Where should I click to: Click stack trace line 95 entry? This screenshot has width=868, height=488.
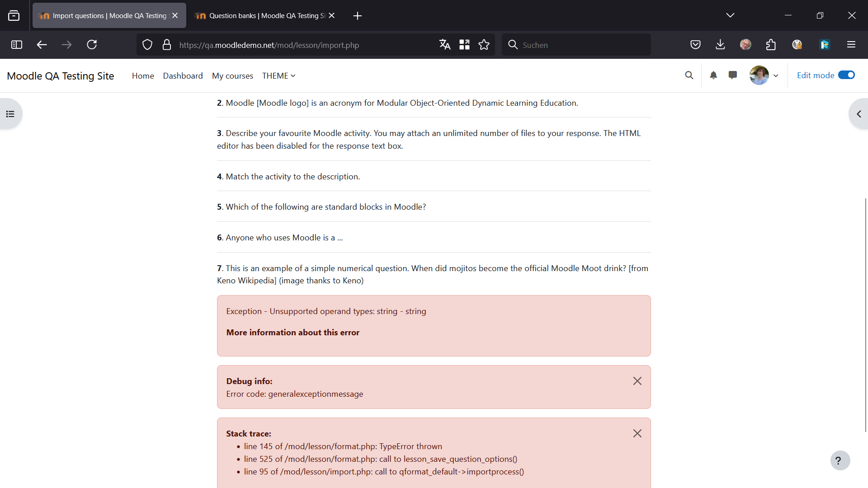coord(384,472)
